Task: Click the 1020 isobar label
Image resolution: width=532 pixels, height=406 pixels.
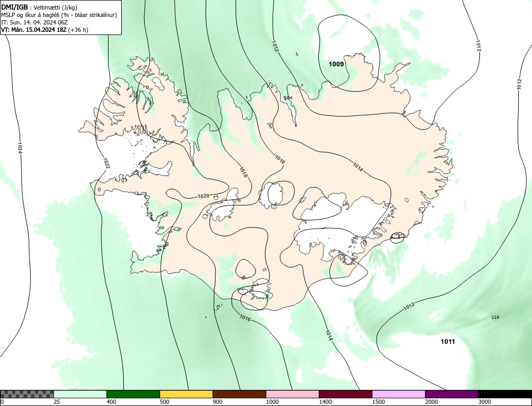Action: (x=203, y=196)
